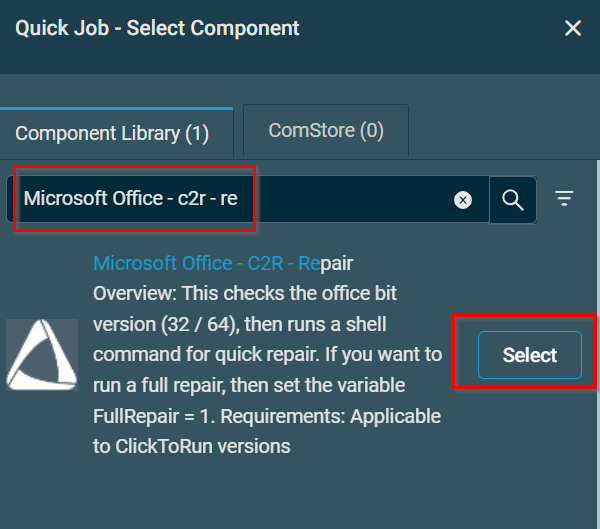
Task: Click the 'Quick Job - Select Component' title
Action: (x=157, y=28)
